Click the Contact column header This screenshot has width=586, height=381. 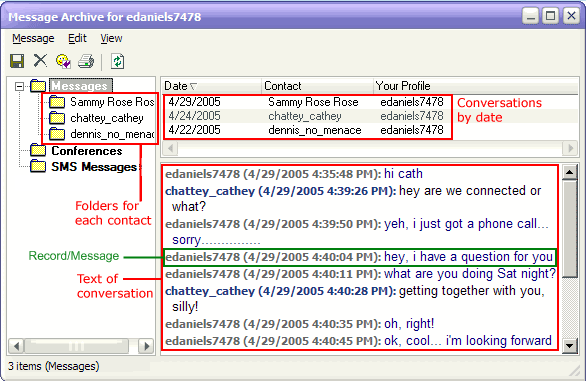click(x=317, y=86)
